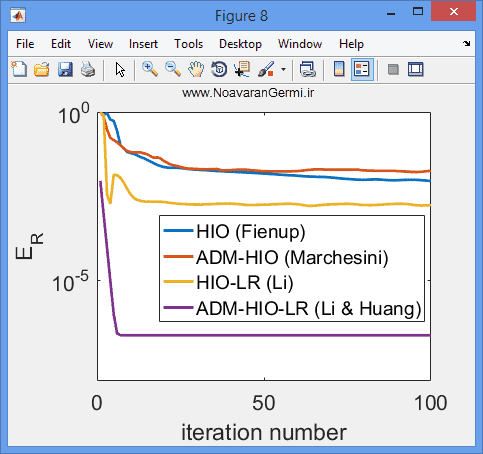
Task: Click the x-axis tick label 50
Action: click(x=263, y=403)
